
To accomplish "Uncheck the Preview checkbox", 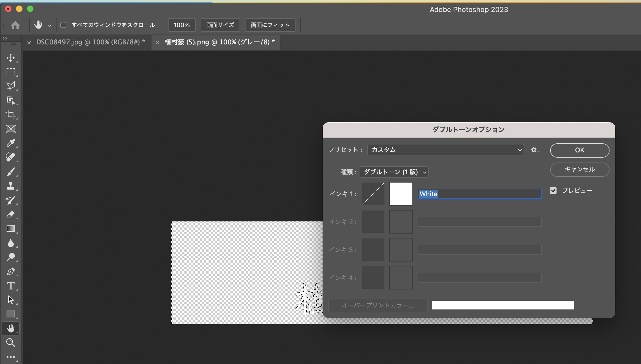I will click(x=553, y=190).
